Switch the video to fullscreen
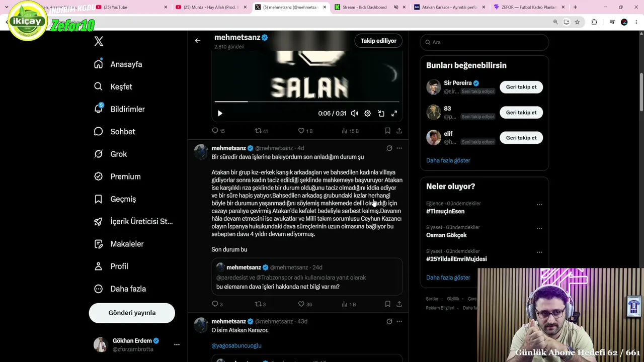644x362 pixels. click(x=394, y=114)
